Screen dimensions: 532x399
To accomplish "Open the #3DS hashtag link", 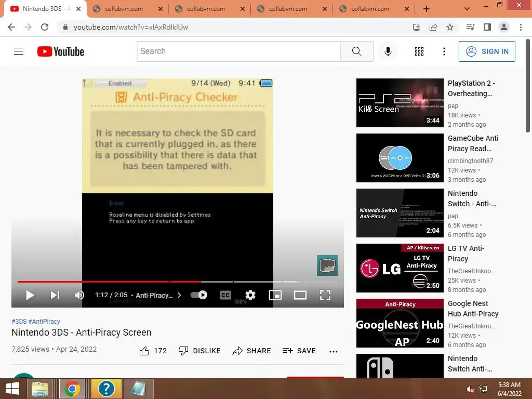I will [x=19, y=321].
